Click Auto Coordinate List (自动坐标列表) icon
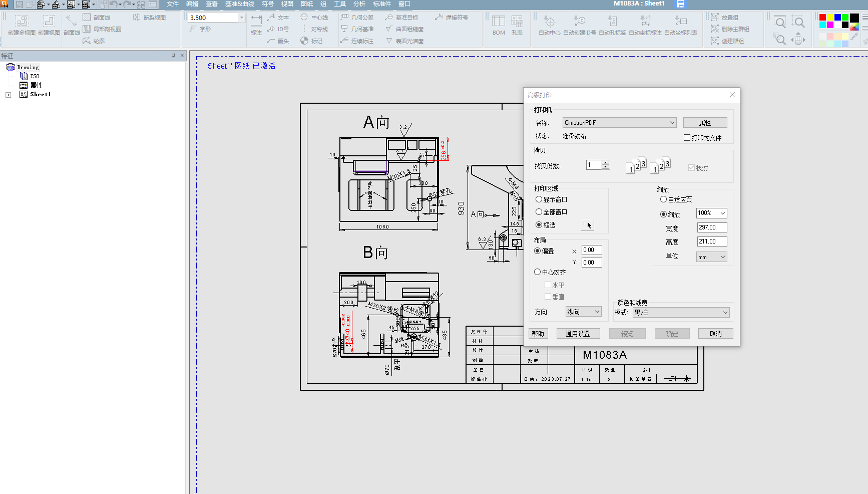Image resolution: width=868 pixels, height=494 pixels. click(681, 25)
